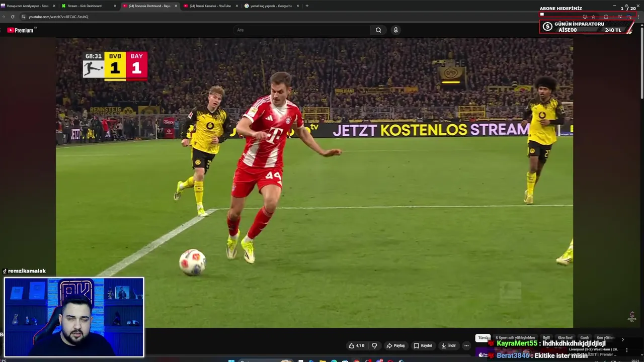Image resolution: width=644 pixels, height=362 pixels.
Task: Switch to Hesap.com Antalyaspor tab
Action: (27, 6)
